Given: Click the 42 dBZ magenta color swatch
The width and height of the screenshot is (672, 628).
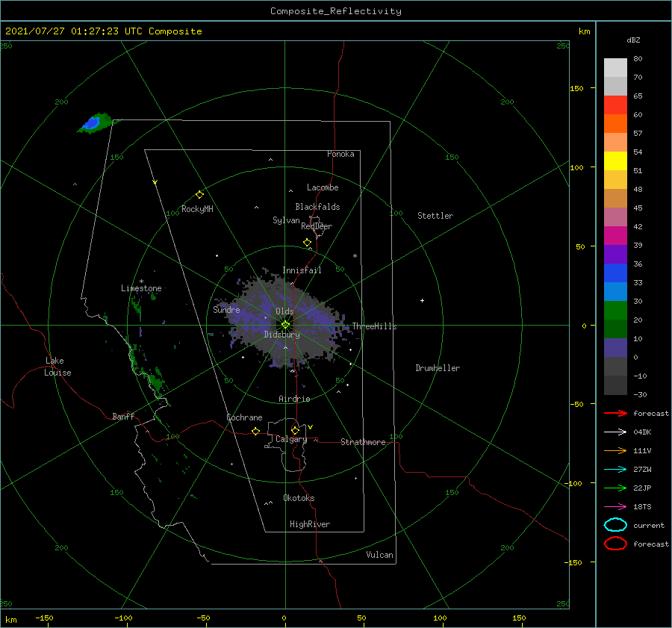Looking at the screenshot, I should pyautogui.click(x=615, y=236).
